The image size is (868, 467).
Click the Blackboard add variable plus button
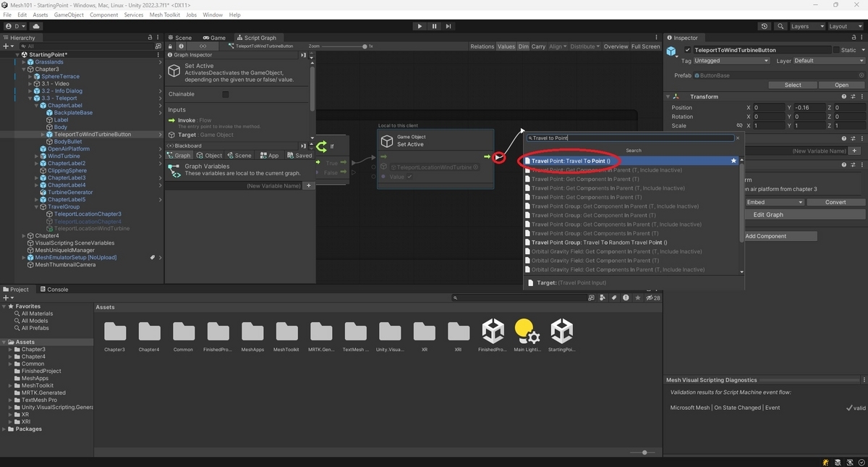[x=309, y=186]
